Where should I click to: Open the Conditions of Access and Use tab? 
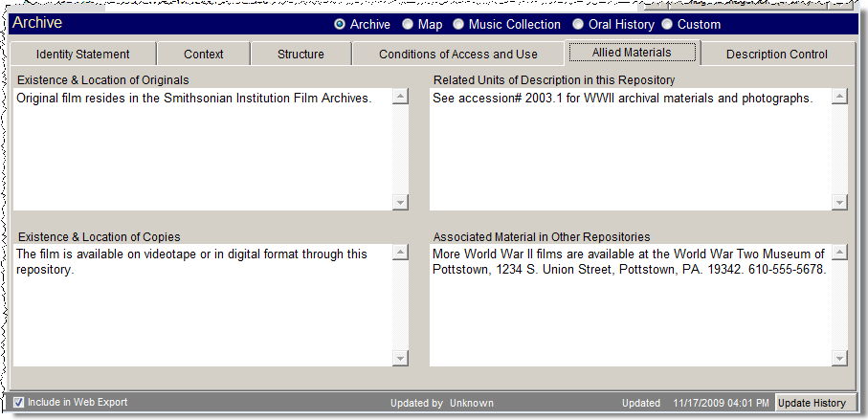pyautogui.click(x=458, y=55)
